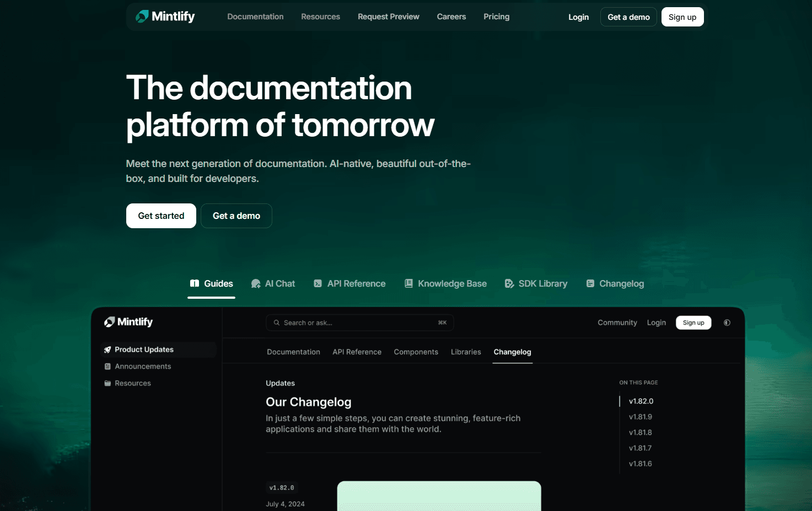
Task: Jump to v1.81.7 in page outline
Action: click(641, 448)
